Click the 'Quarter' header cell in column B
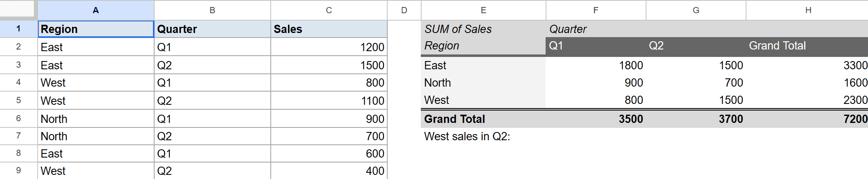868x179 pixels. pyautogui.click(x=212, y=29)
